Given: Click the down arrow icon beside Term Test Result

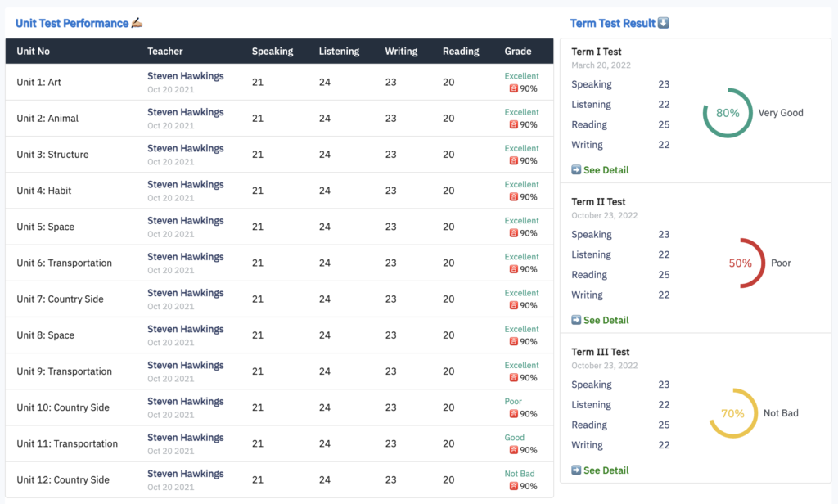Looking at the screenshot, I should click(x=664, y=23).
